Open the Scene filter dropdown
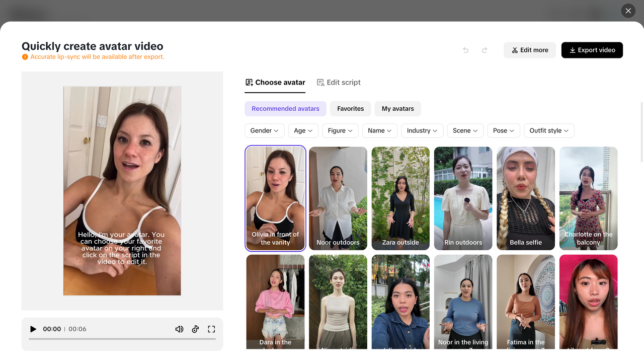The height and width of the screenshot is (358, 644). coord(465,130)
